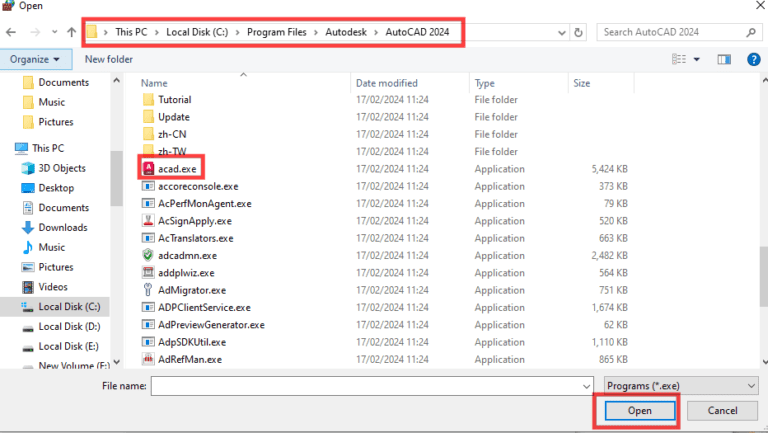Viewport: 768px width, 433px height.
Task: Click the adcadmn.exe green shield icon
Action: 148,255
